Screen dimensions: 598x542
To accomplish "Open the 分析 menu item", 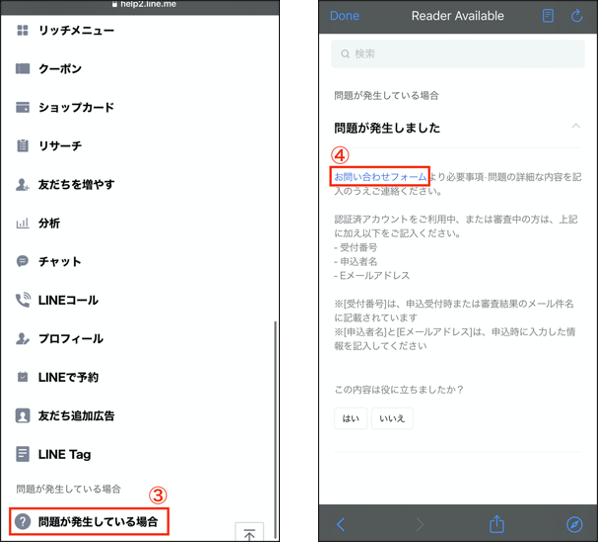I will pos(49,223).
